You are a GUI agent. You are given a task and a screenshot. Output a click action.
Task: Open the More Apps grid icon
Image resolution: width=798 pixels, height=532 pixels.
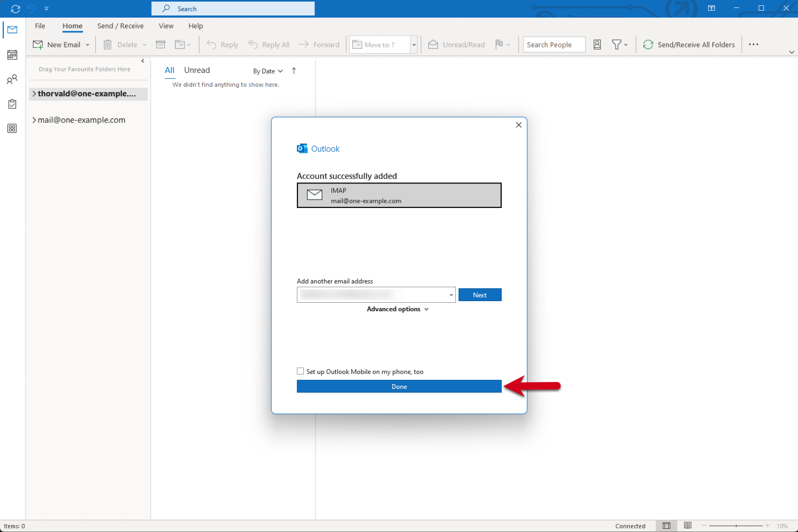[x=12, y=128]
